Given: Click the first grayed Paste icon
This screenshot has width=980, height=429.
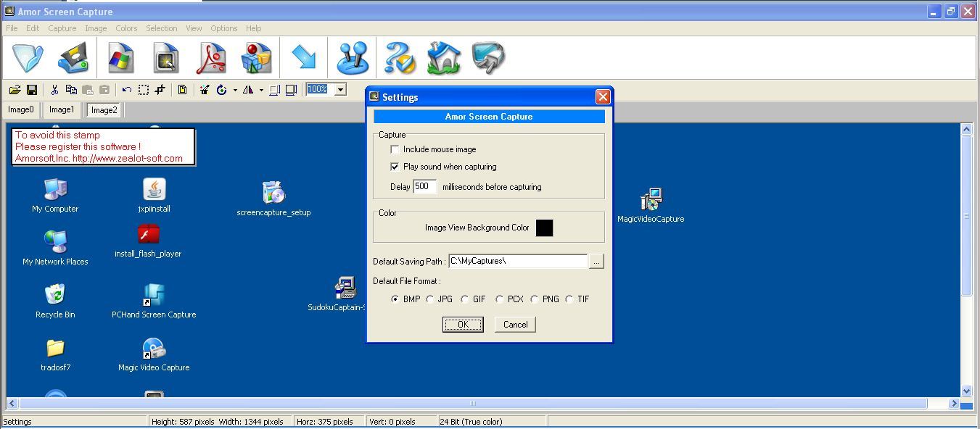Looking at the screenshot, I should click(88, 90).
